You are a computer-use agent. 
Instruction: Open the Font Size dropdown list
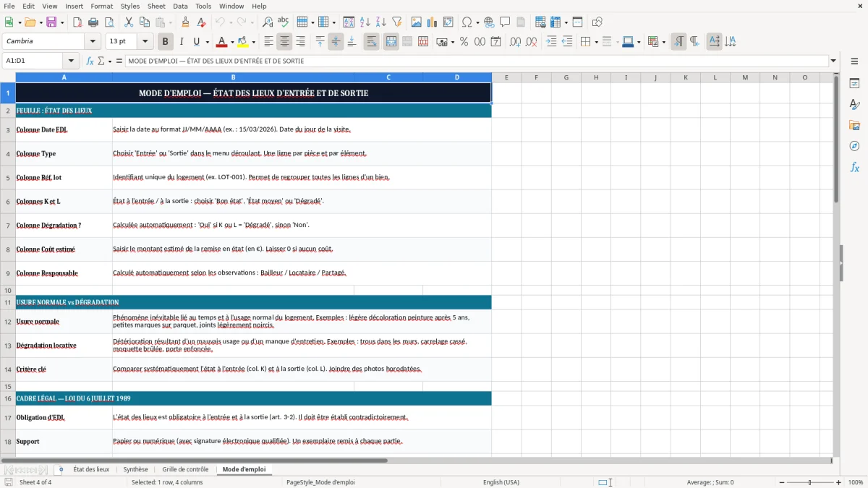coord(145,42)
